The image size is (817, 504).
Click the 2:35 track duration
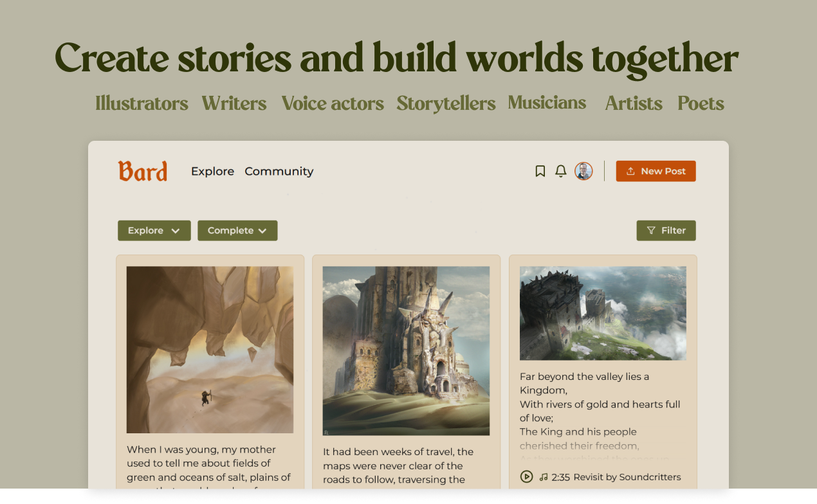point(560,477)
